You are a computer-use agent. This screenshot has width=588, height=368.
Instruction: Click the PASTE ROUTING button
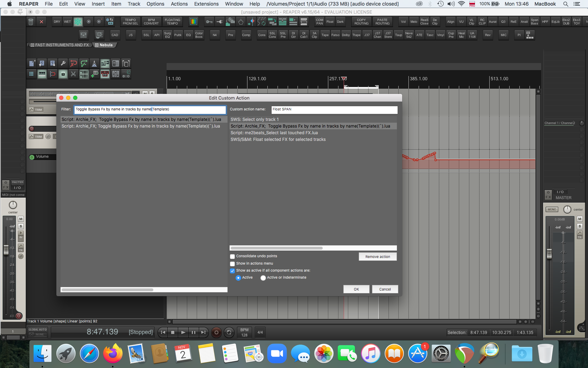pyautogui.click(x=383, y=22)
